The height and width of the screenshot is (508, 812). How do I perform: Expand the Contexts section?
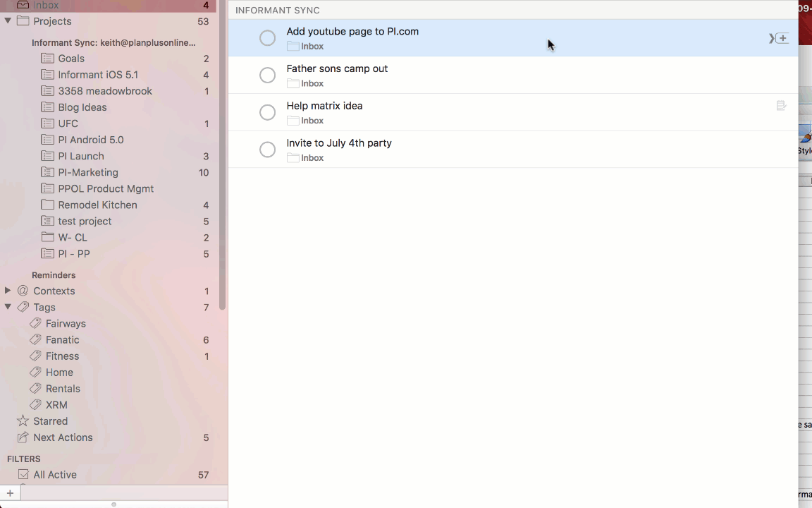coord(8,291)
